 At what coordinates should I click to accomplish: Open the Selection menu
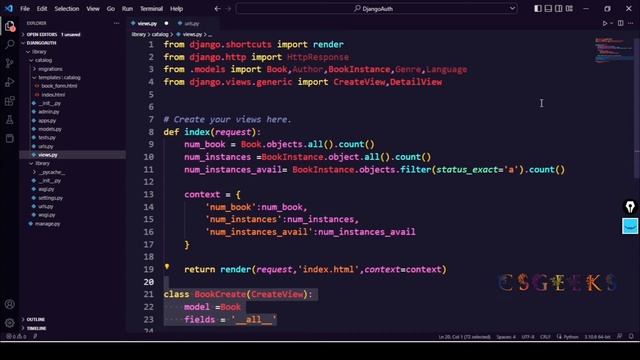click(67, 9)
